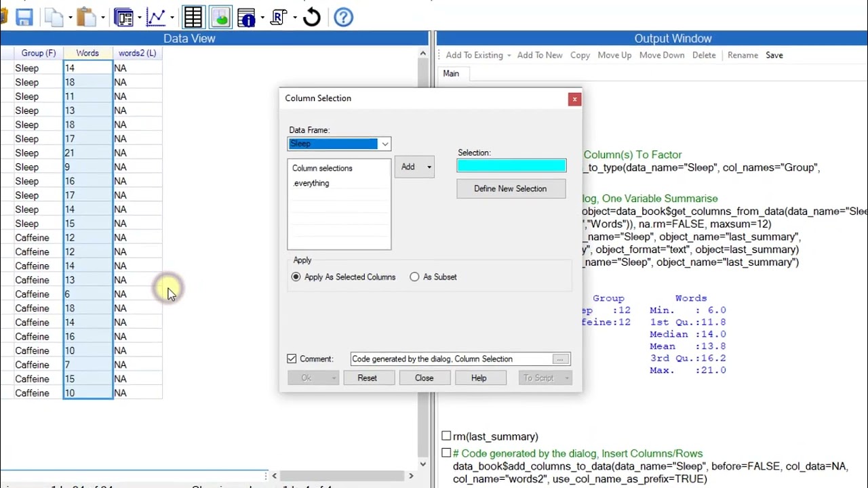Click left arrow of horizontal scrollbar
This screenshot has height=488, width=868.
pyautogui.click(x=274, y=476)
